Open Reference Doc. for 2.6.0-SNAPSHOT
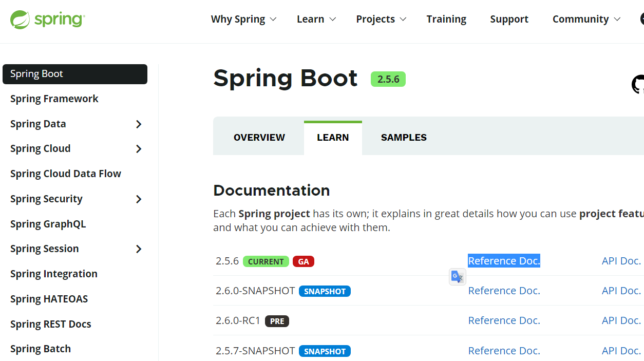This screenshot has width=644, height=361. (504, 291)
